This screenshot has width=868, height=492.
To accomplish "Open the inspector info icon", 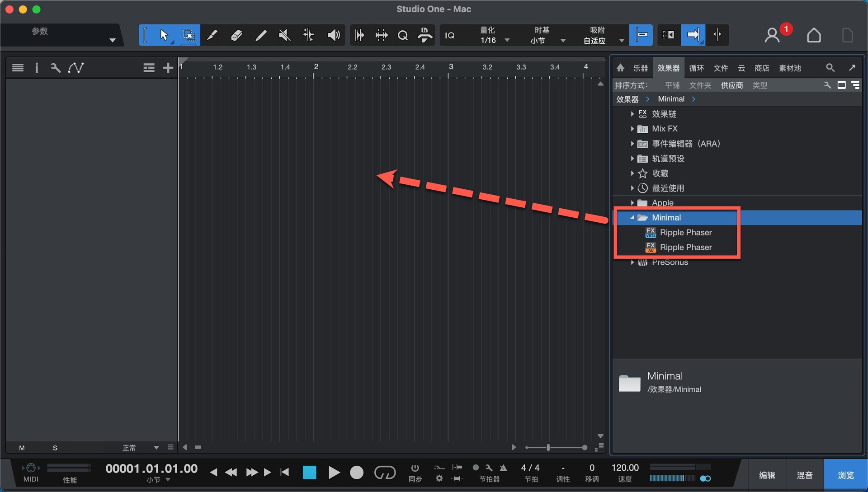I will (37, 68).
